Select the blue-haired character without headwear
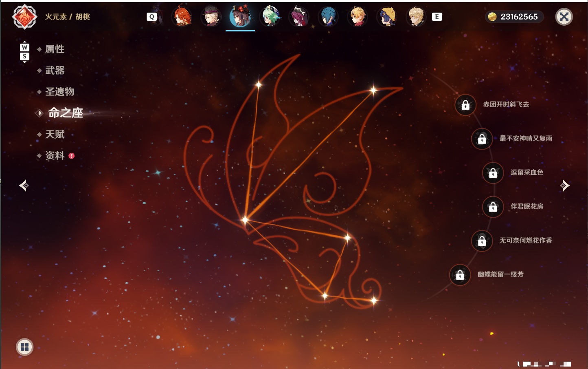This screenshot has height=369, width=588. [328, 17]
